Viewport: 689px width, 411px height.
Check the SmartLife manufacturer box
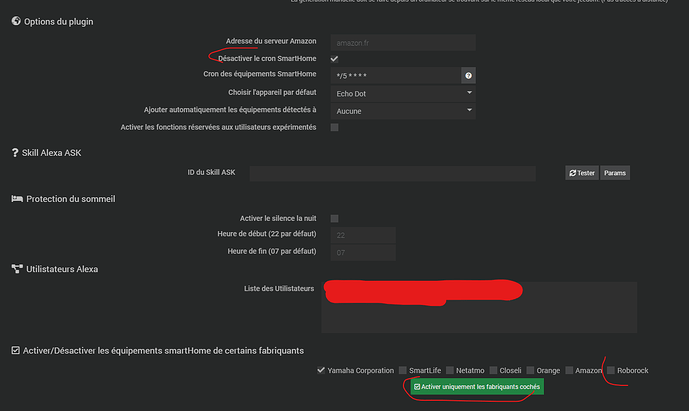pos(403,370)
